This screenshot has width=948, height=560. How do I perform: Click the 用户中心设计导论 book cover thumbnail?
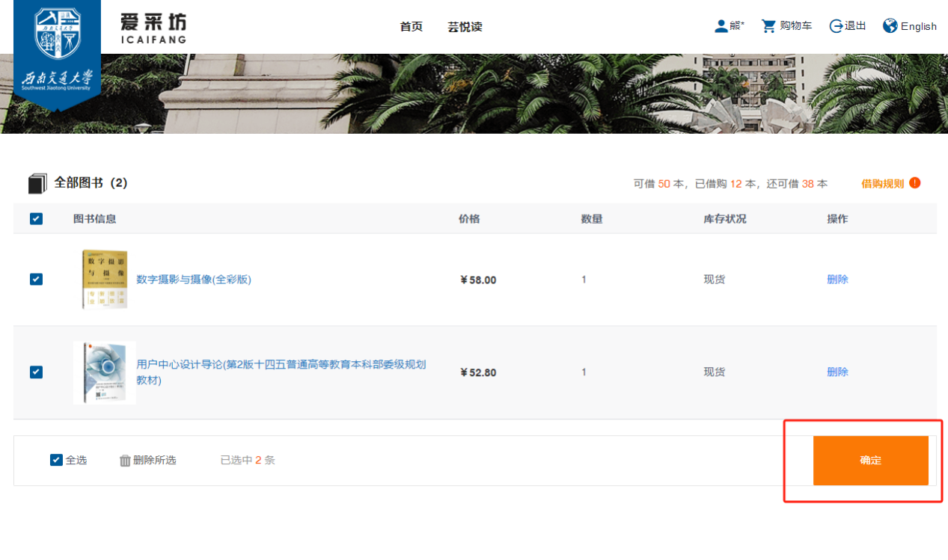[105, 372]
